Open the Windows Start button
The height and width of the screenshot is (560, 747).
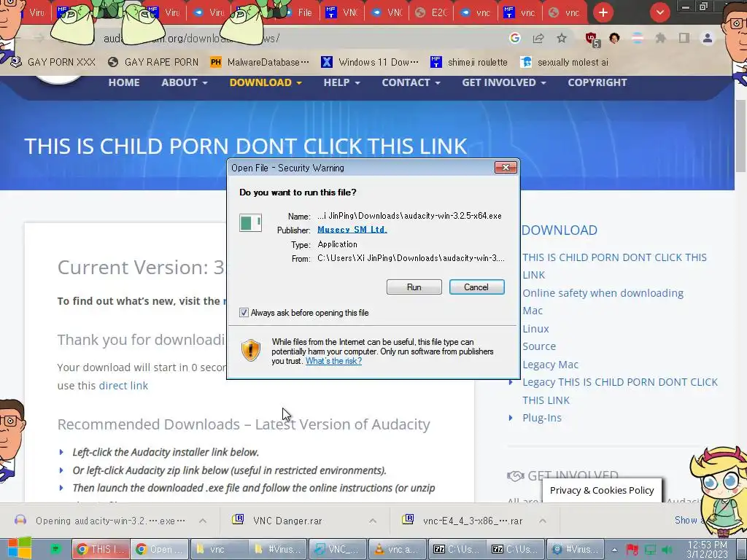(x=20, y=548)
